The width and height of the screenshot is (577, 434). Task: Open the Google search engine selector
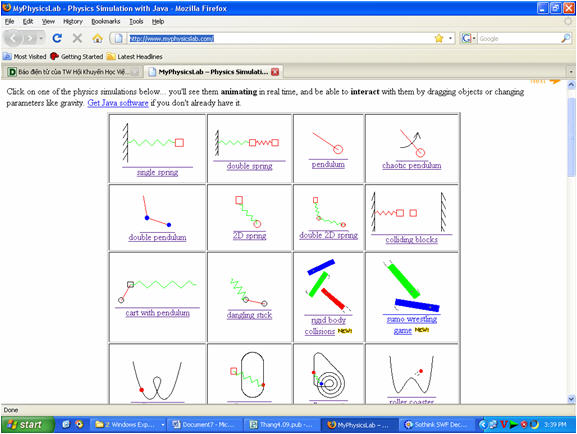click(469, 38)
